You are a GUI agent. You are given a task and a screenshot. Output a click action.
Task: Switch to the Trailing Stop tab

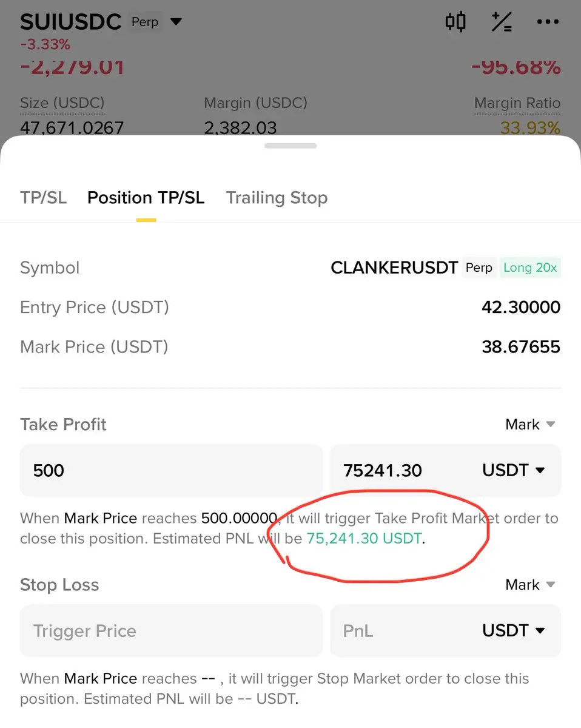[277, 198]
